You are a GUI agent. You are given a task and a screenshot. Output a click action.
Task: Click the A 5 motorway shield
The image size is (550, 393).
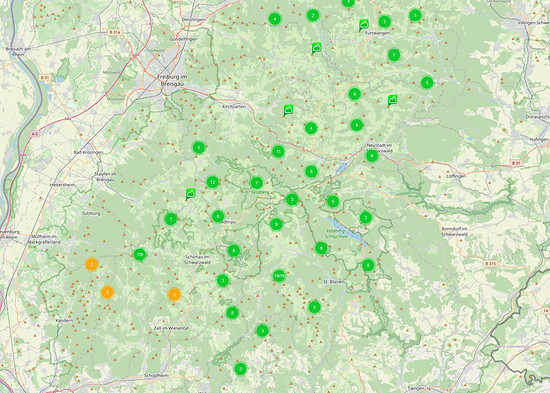tap(34, 134)
